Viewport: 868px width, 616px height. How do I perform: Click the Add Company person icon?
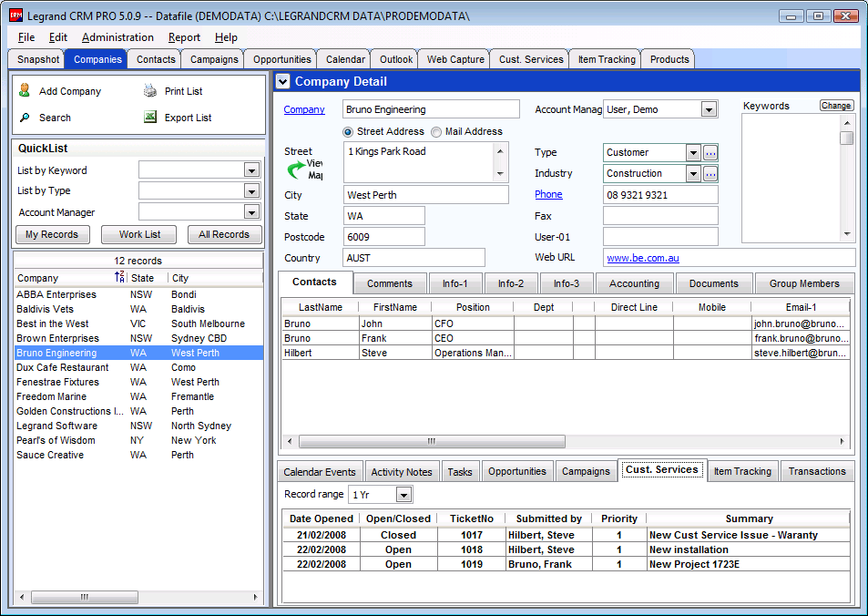click(x=25, y=90)
